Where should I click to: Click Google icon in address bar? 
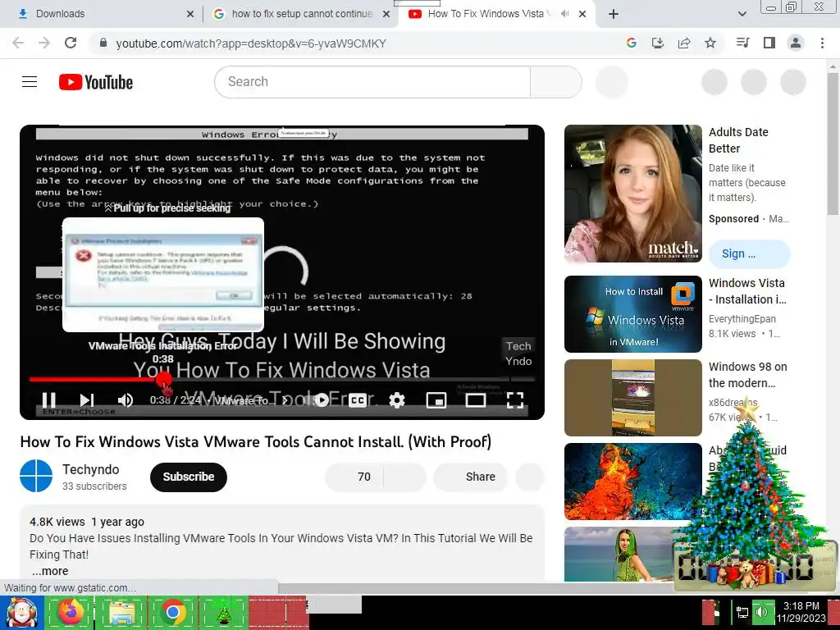(x=632, y=43)
